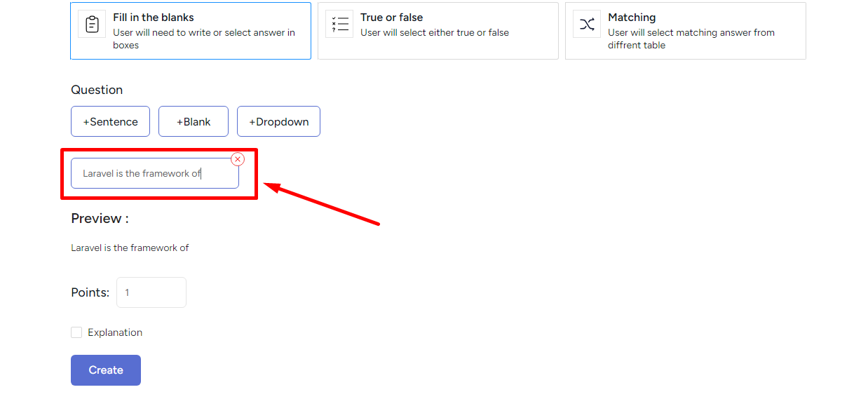Click description 'User will need to write or select'

(204, 39)
